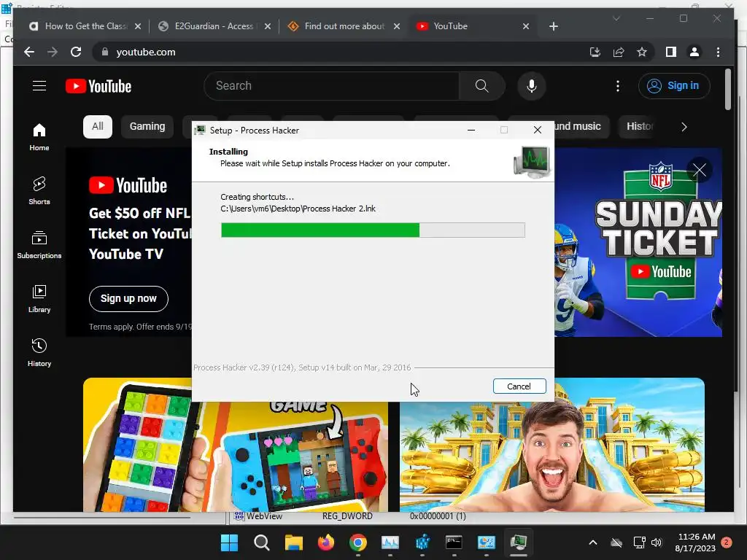Open the command prompt taskbar icon
Screen dimensions: 747x560
(x=454, y=542)
